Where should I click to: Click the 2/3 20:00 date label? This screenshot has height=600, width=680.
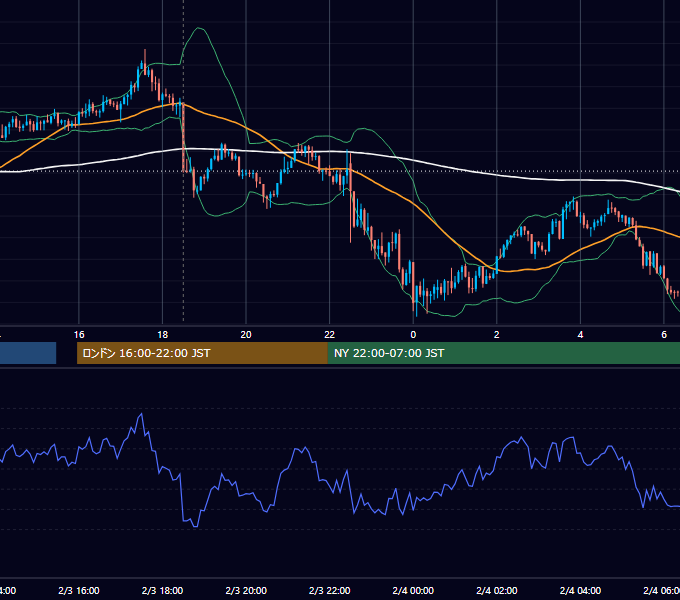pos(246,590)
